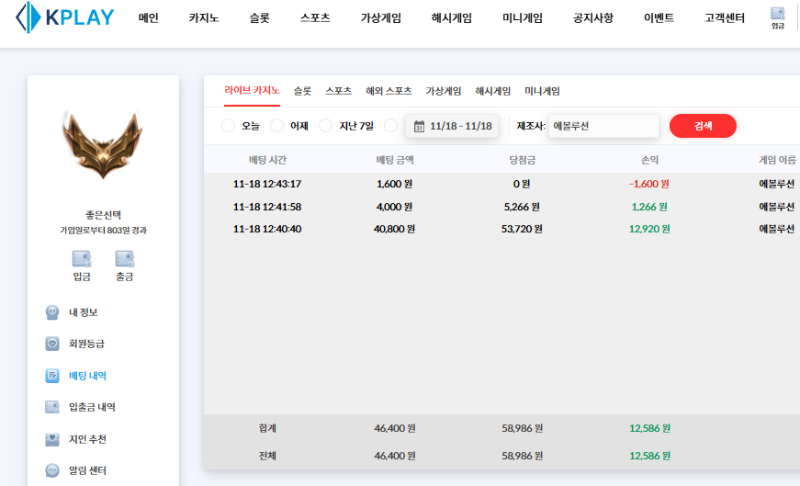Open 해시게임 in top navigation
This screenshot has width=800, height=486.
click(x=452, y=18)
